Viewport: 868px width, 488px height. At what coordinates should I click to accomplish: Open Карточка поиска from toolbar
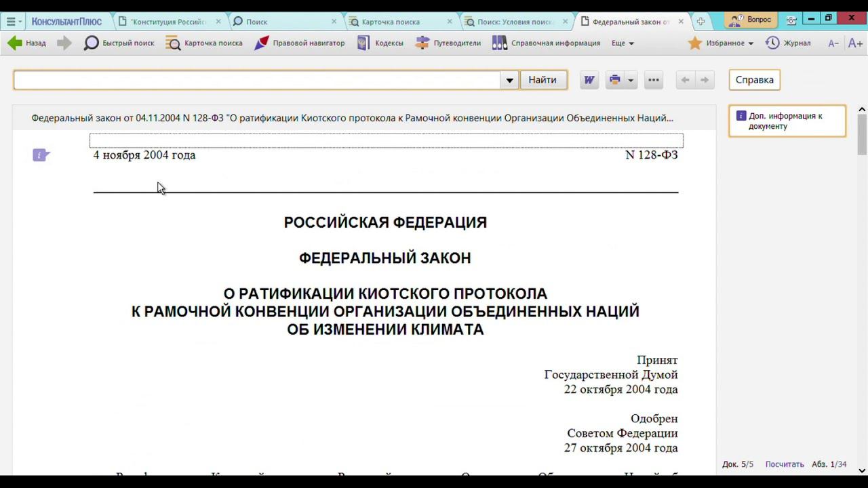(x=204, y=43)
